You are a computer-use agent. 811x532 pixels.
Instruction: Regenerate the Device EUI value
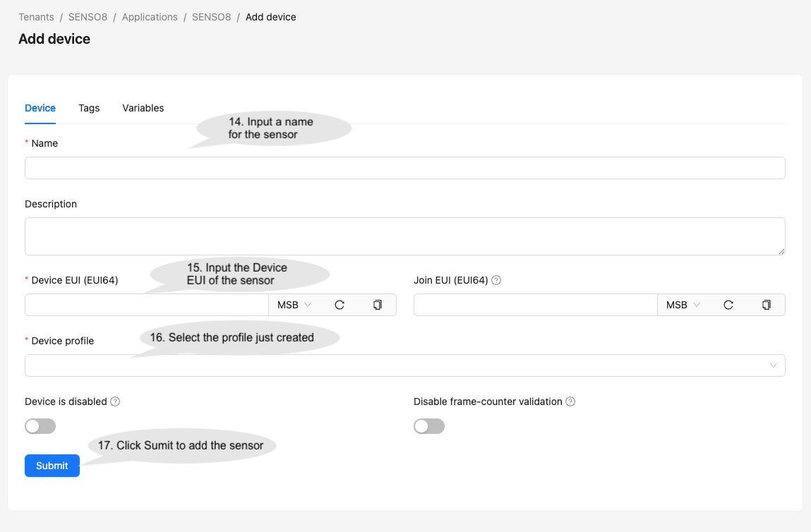[340, 305]
